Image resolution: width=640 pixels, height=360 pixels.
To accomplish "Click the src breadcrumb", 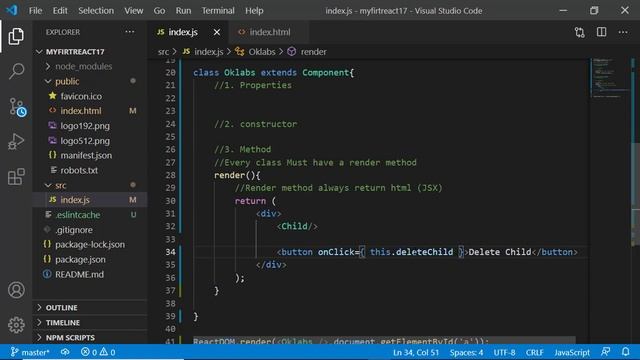I will coord(163,52).
